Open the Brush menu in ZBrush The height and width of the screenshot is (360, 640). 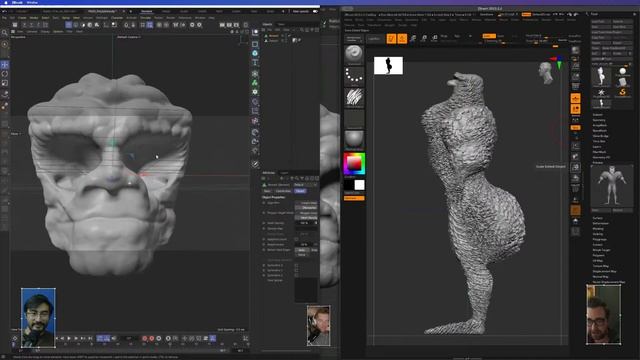pyautogui.click(x=359, y=20)
